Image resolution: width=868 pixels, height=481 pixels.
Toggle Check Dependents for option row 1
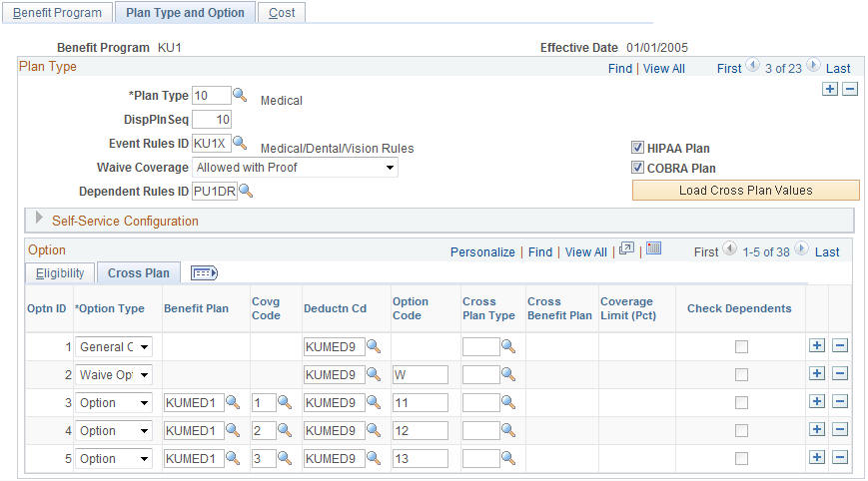coord(741,346)
